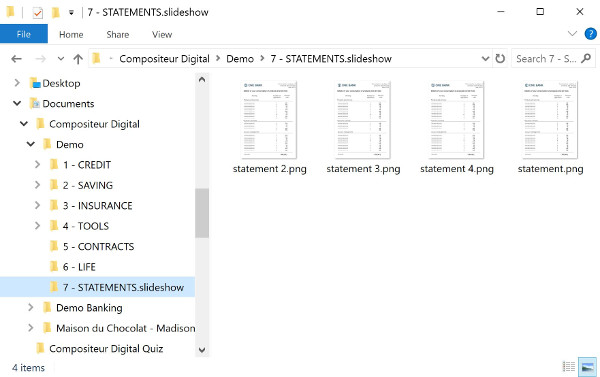
Task: Go up one folder level
Action: [x=78, y=59]
